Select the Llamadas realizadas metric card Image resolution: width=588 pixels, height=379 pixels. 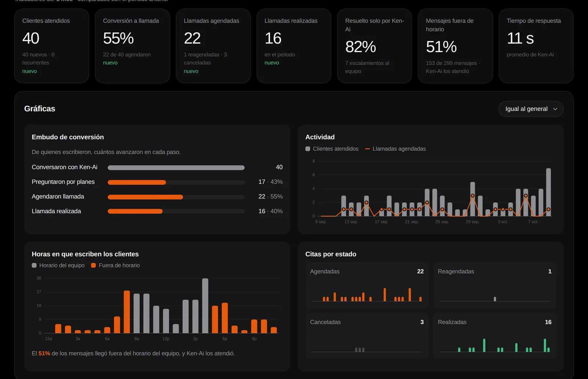[x=294, y=46]
